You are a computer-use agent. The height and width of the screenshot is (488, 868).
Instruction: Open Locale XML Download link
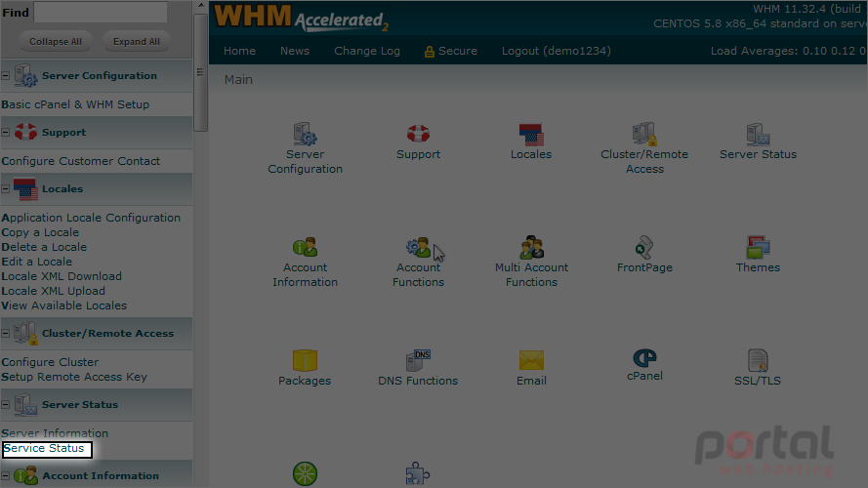point(62,276)
